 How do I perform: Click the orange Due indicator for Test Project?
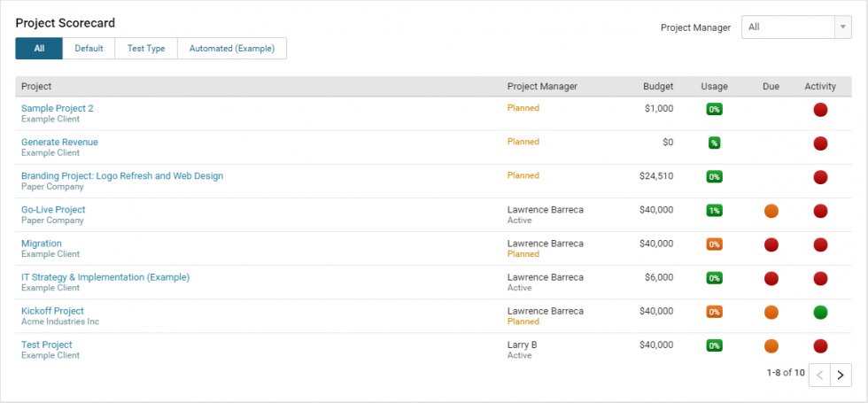pos(771,345)
